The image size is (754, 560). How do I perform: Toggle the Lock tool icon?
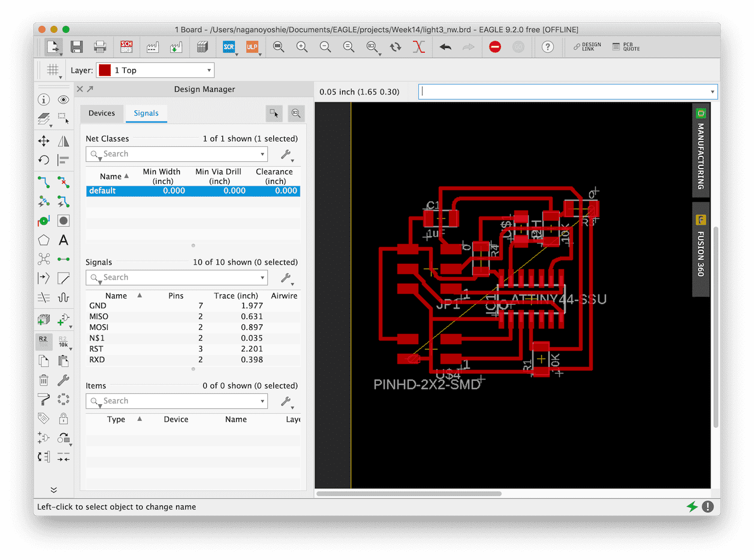(x=64, y=419)
